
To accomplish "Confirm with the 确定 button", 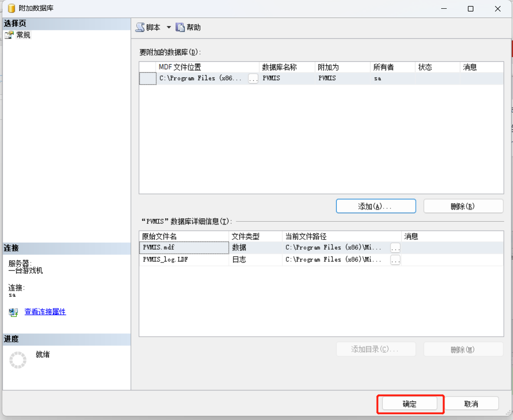I will (x=409, y=404).
